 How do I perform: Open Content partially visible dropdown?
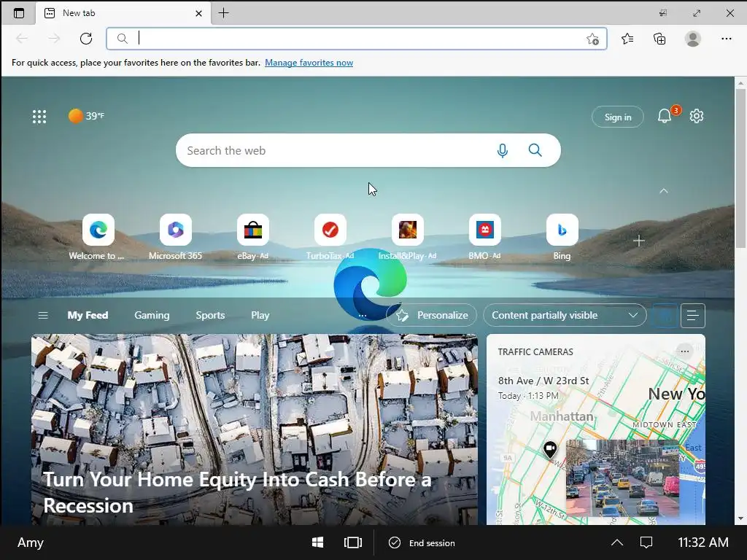tap(565, 315)
